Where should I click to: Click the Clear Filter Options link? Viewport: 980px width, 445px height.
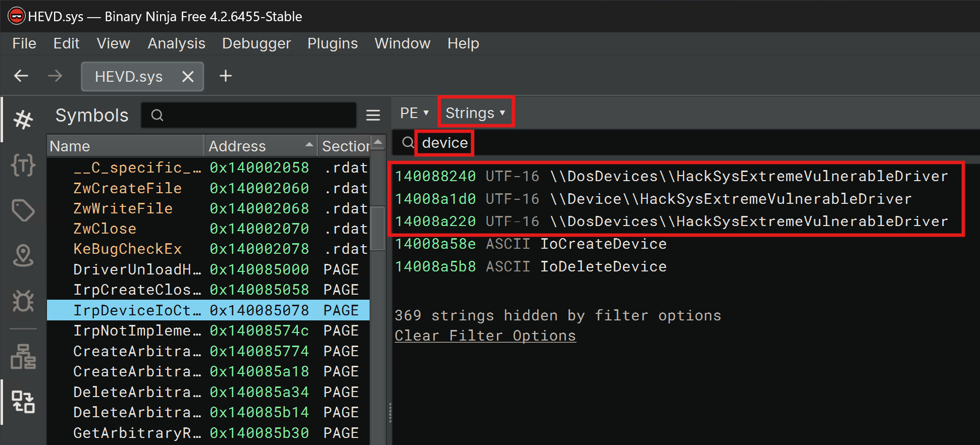coord(485,336)
